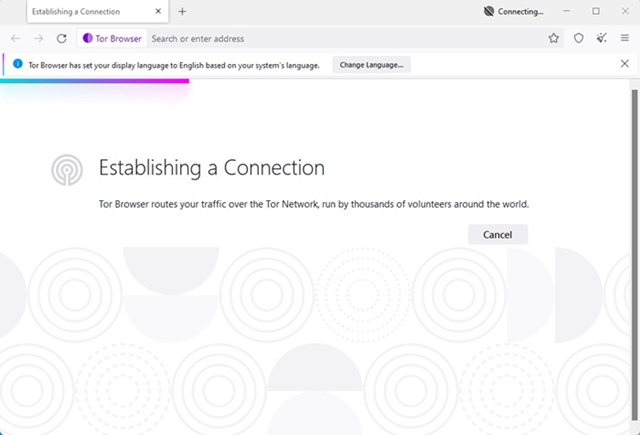Reload the current page

[62, 38]
